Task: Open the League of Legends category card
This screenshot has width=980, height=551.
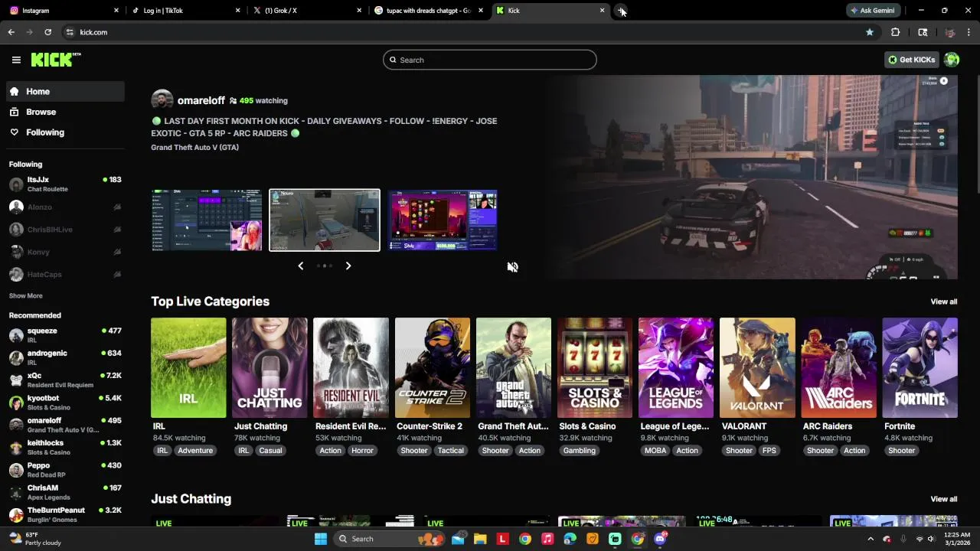Action: [676, 368]
